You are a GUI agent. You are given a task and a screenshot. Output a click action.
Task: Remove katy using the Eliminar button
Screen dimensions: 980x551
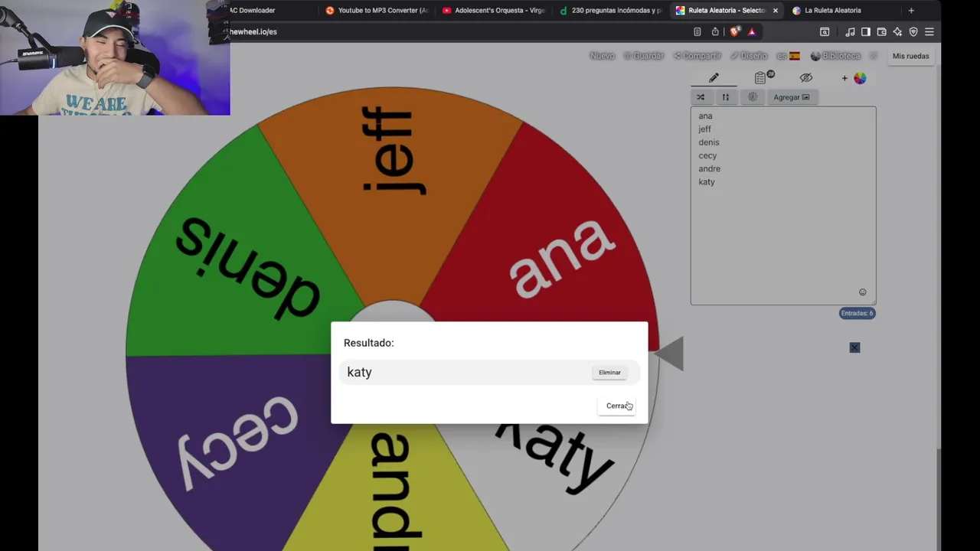(x=609, y=373)
